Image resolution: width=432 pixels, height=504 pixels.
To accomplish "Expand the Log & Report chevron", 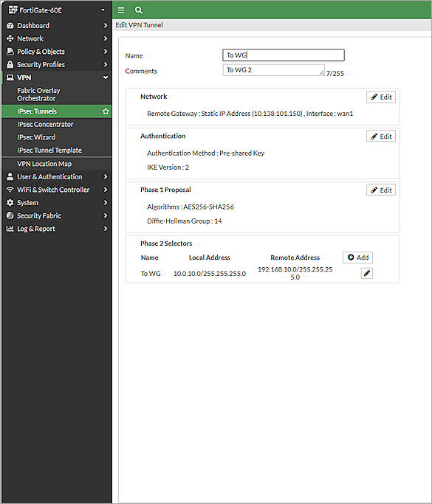I will pyautogui.click(x=105, y=229).
